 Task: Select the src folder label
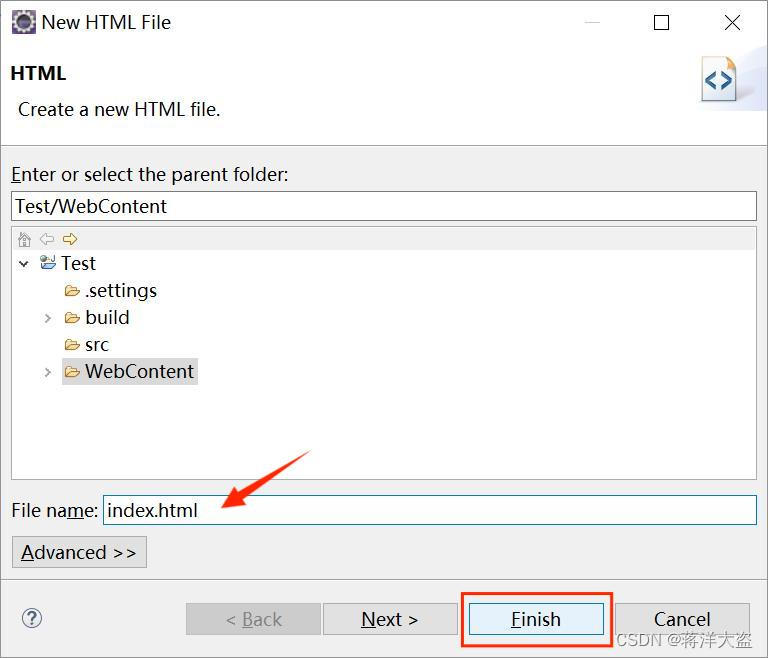pos(97,345)
